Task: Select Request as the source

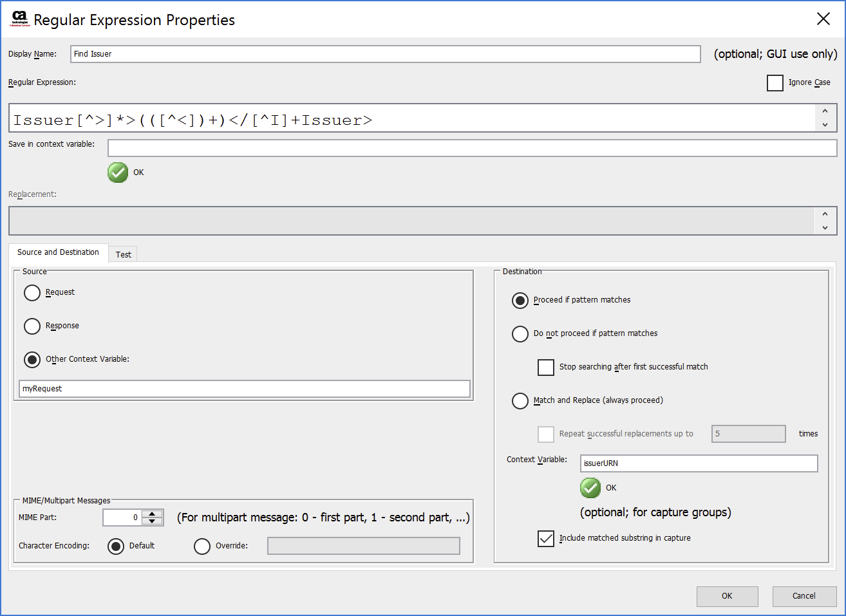Action: coord(32,293)
